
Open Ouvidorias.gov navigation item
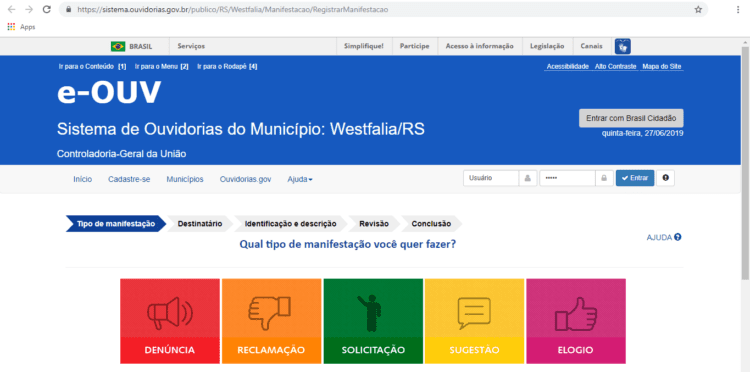pos(245,179)
